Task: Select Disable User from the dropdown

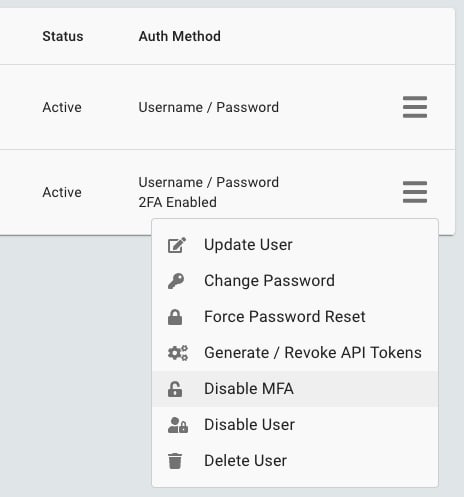Action: pos(295,425)
